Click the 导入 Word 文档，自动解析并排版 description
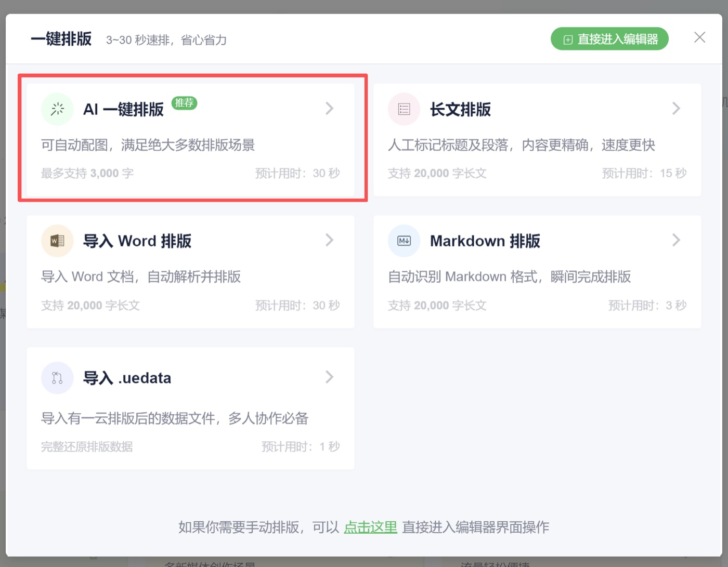728x567 pixels. tap(141, 277)
